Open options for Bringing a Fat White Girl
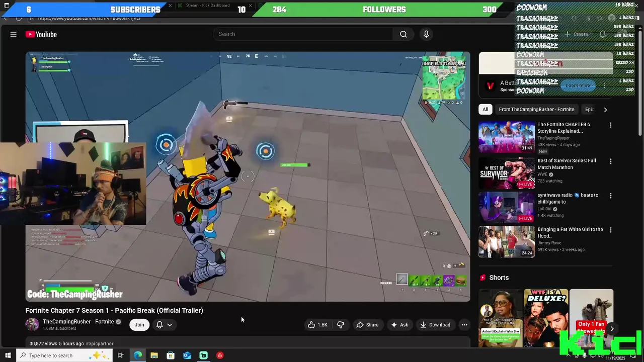Screen dimensions: 644x362 (611, 230)
